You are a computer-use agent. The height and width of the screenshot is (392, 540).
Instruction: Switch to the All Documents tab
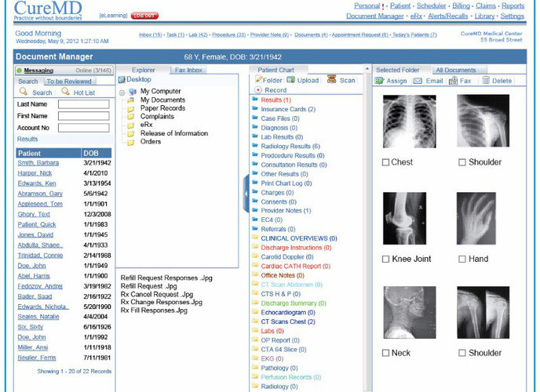(456, 70)
